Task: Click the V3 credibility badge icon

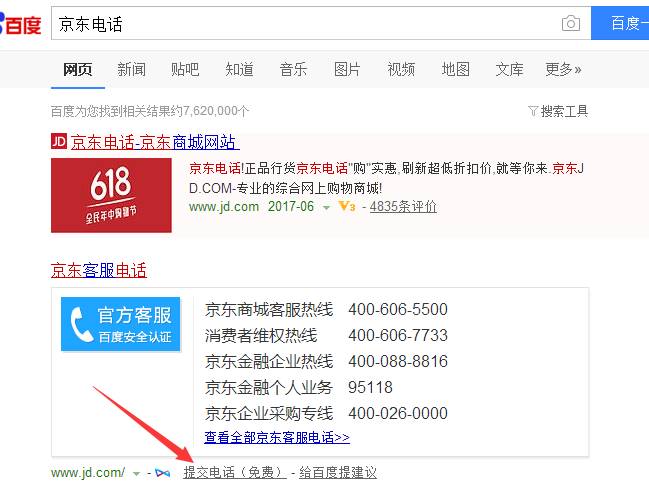Action: click(346, 206)
